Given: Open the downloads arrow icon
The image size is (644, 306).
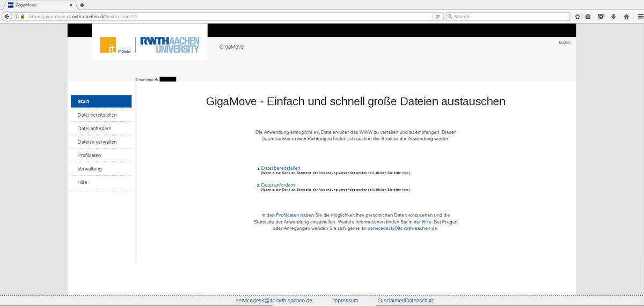Looking at the screenshot, I should 613,17.
